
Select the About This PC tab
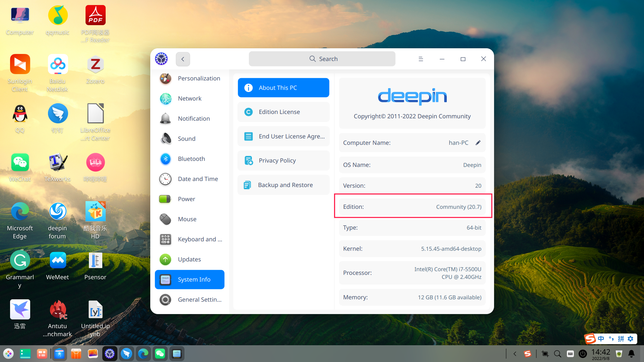pos(283,87)
